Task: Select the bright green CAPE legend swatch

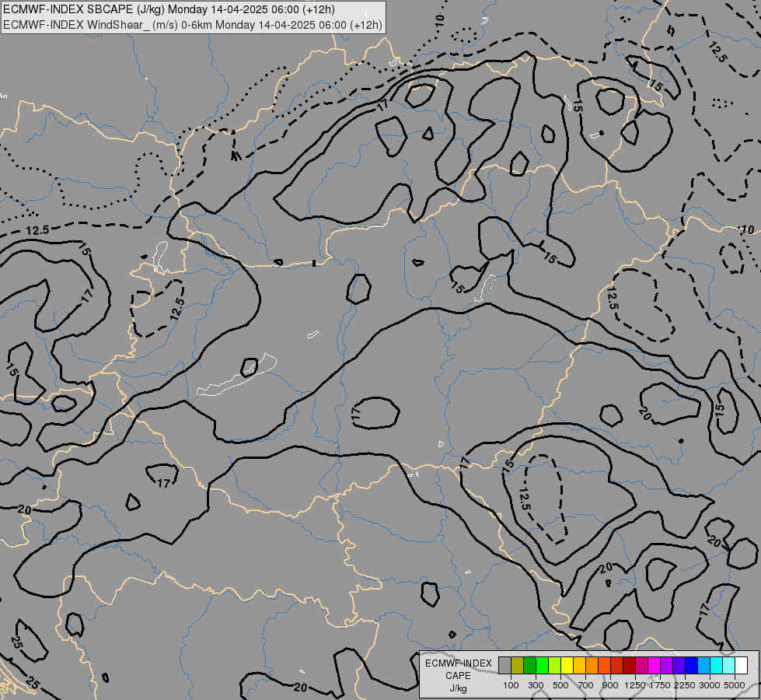Action: (x=542, y=666)
